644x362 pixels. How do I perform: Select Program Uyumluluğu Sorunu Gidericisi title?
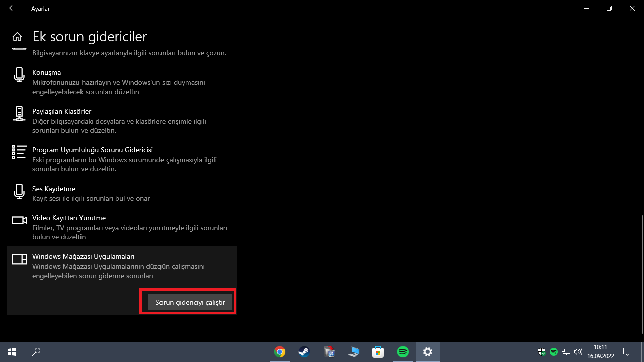(x=93, y=150)
